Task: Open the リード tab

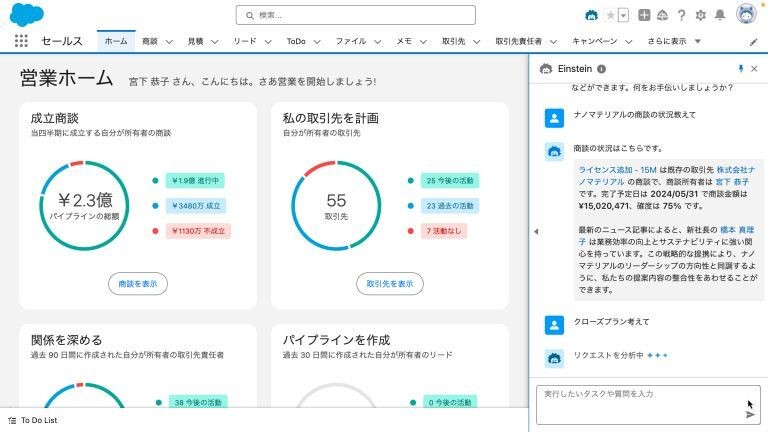Action: click(x=244, y=41)
